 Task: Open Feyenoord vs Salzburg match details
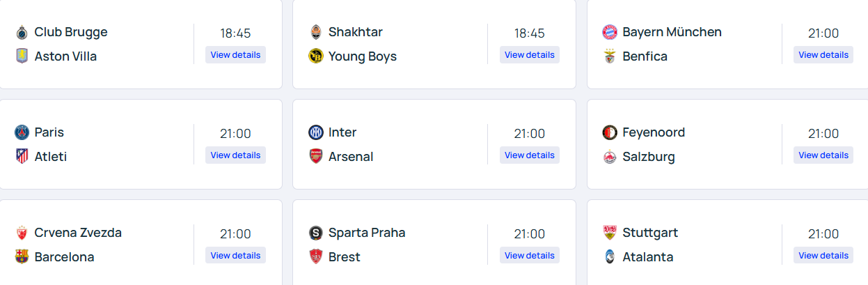coord(823,155)
